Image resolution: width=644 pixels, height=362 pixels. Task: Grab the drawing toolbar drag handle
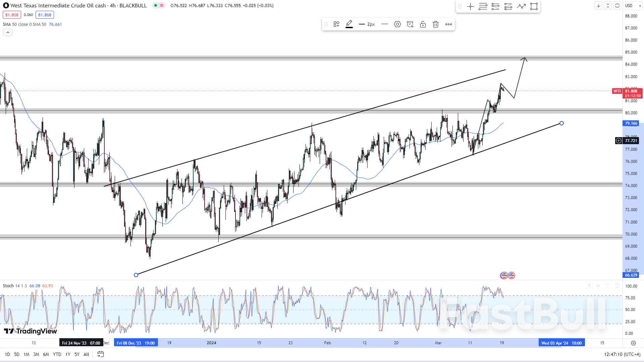click(326, 24)
